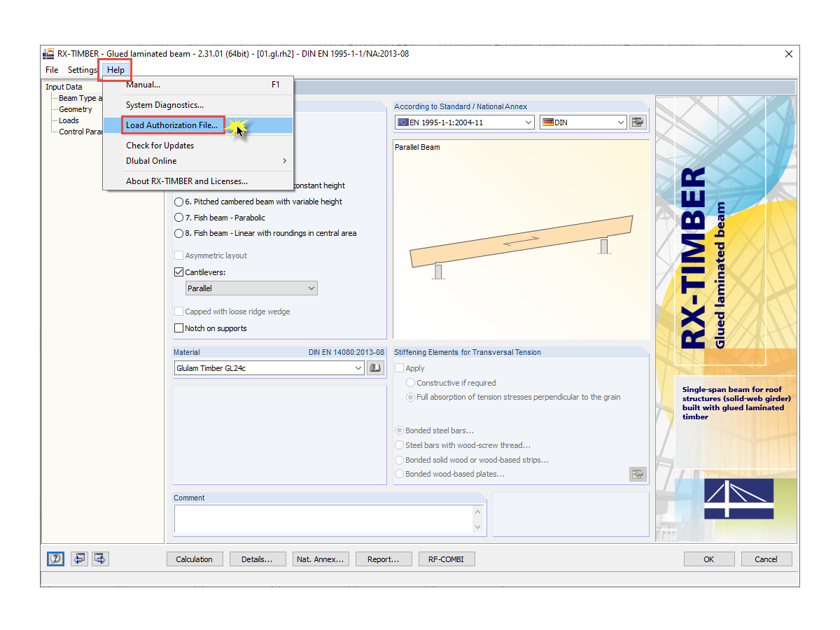Select Load Authorization File from Help menu
The width and height of the screenshot is (840, 630).
172,125
